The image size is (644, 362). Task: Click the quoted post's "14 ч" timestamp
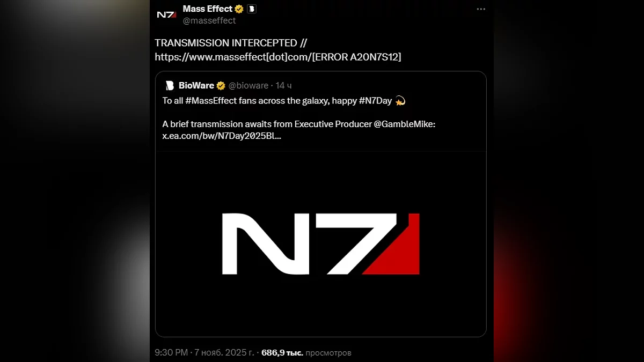click(284, 86)
